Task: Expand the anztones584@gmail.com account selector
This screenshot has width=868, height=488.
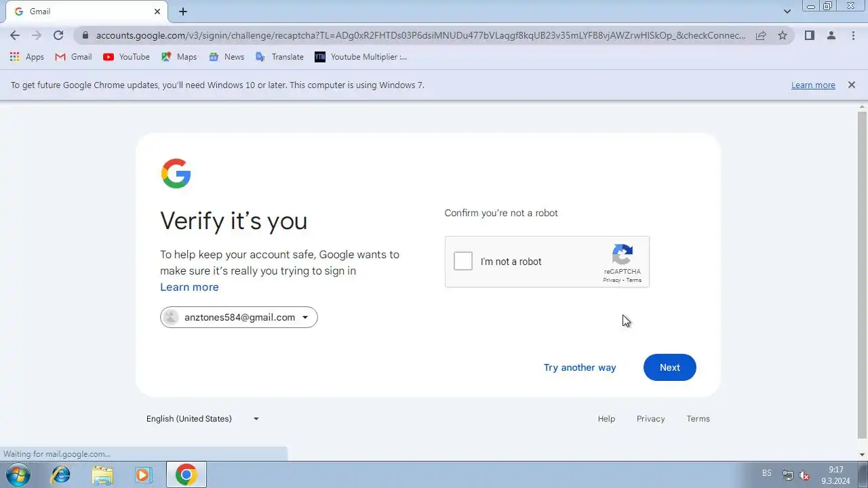Action: tap(239, 317)
